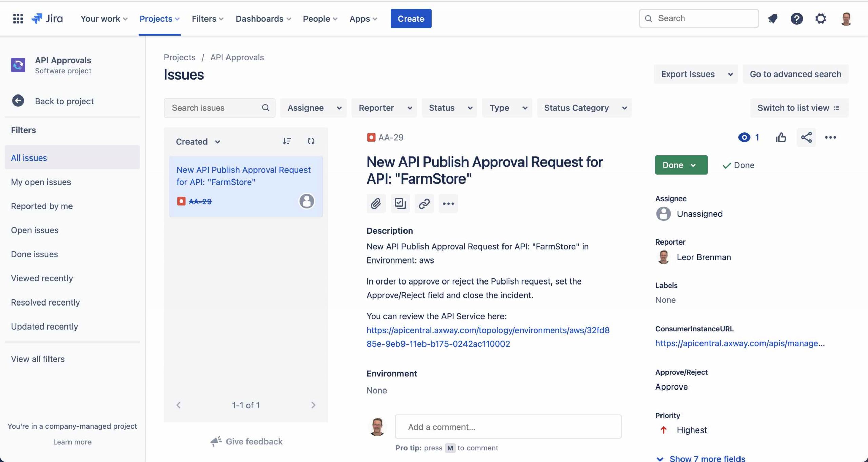
Task: Expand the Status Category filter dropdown
Action: click(584, 108)
